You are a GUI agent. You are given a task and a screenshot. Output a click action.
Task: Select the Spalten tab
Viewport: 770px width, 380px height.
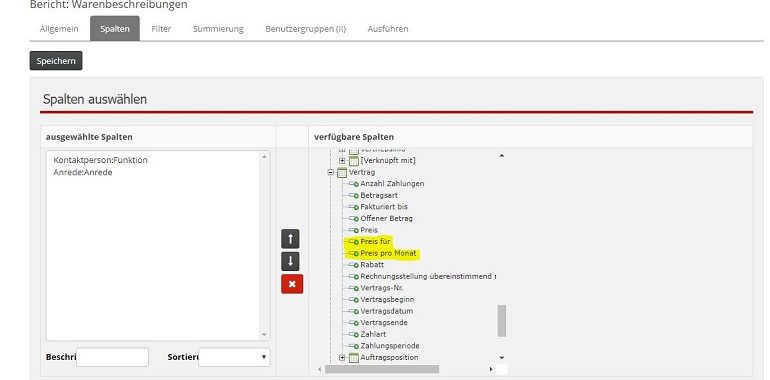115,28
